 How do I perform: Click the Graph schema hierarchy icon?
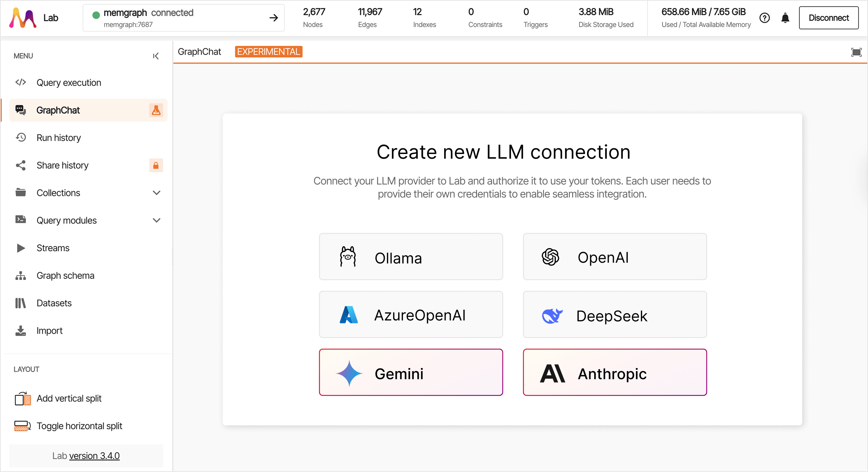[x=21, y=276]
